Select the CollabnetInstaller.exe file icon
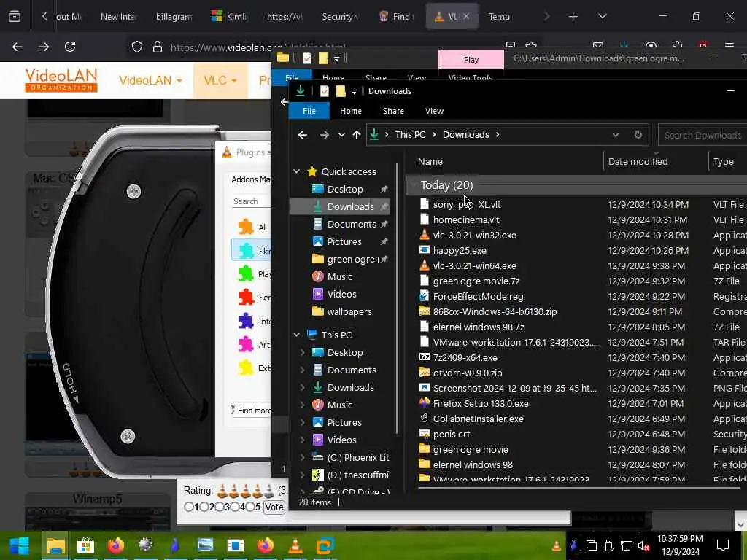The width and height of the screenshot is (747, 560). (x=424, y=419)
